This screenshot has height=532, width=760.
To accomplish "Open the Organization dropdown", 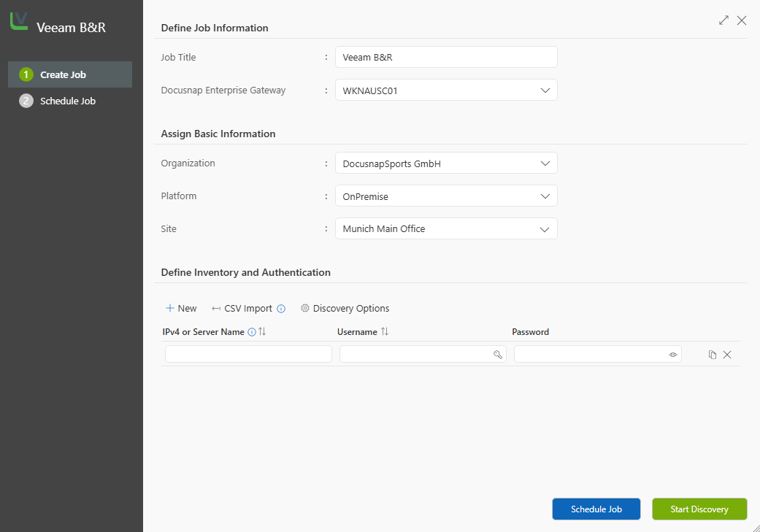I will pyautogui.click(x=446, y=163).
